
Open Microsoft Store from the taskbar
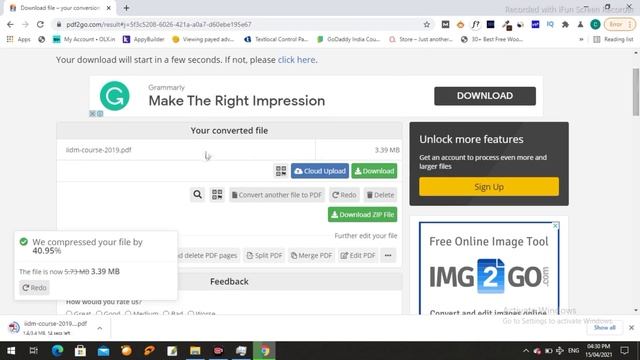click(80, 351)
